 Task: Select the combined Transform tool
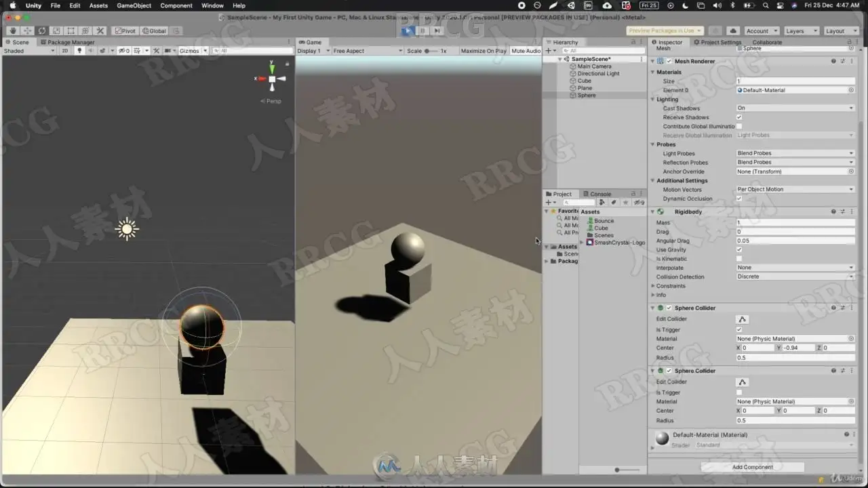click(85, 30)
